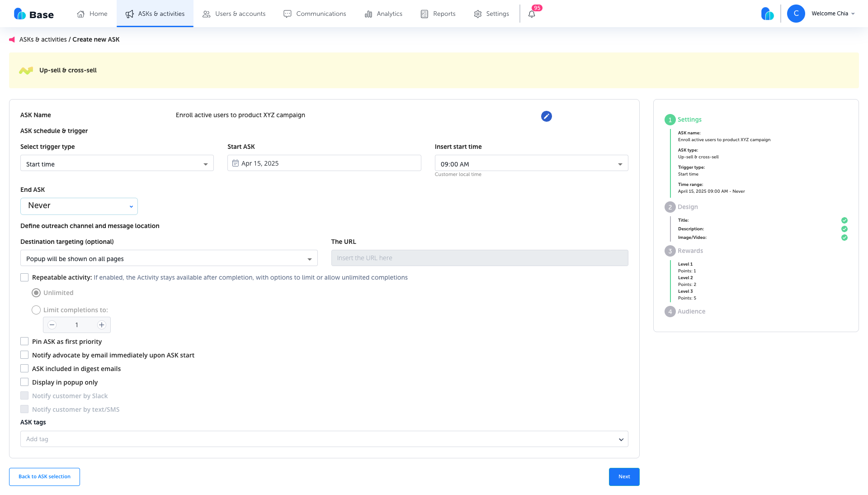Click step 1 Settings circle
Screen dimensions: 868x495
point(670,120)
